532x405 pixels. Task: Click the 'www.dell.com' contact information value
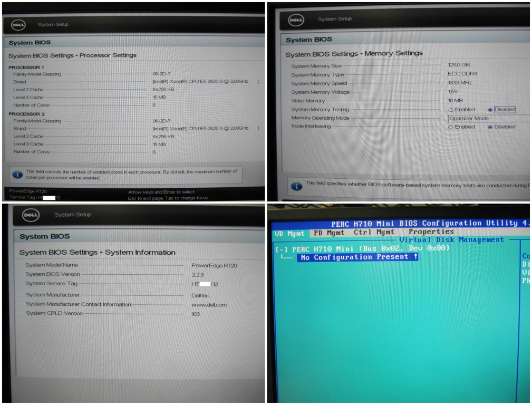coord(209,305)
